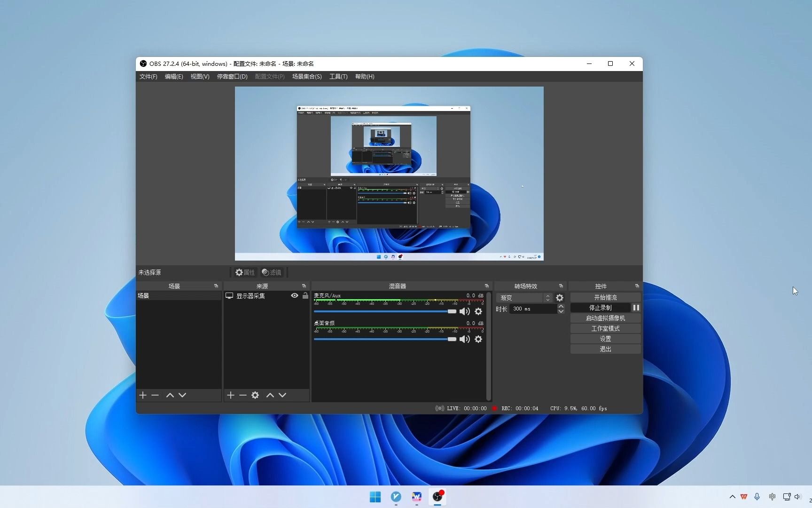812x508 pixels.
Task: Mute 桌面音频 speaker icon
Action: [465, 339]
